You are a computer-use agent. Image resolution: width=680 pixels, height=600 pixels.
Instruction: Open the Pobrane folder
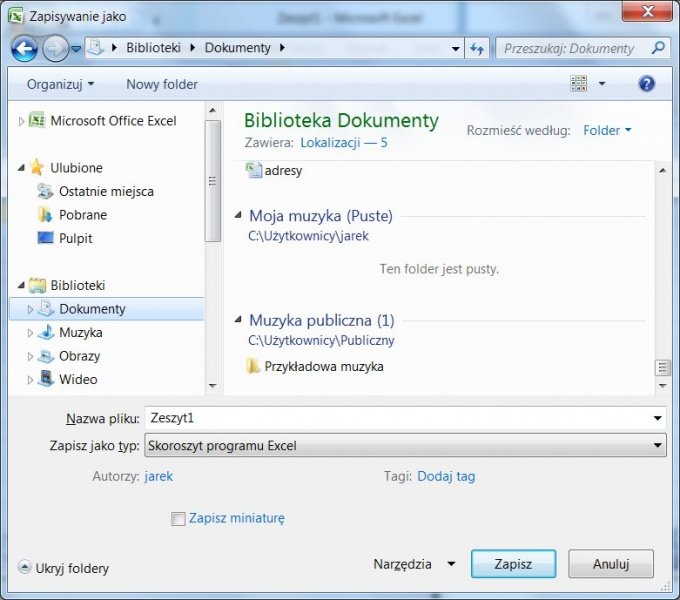coord(83,215)
